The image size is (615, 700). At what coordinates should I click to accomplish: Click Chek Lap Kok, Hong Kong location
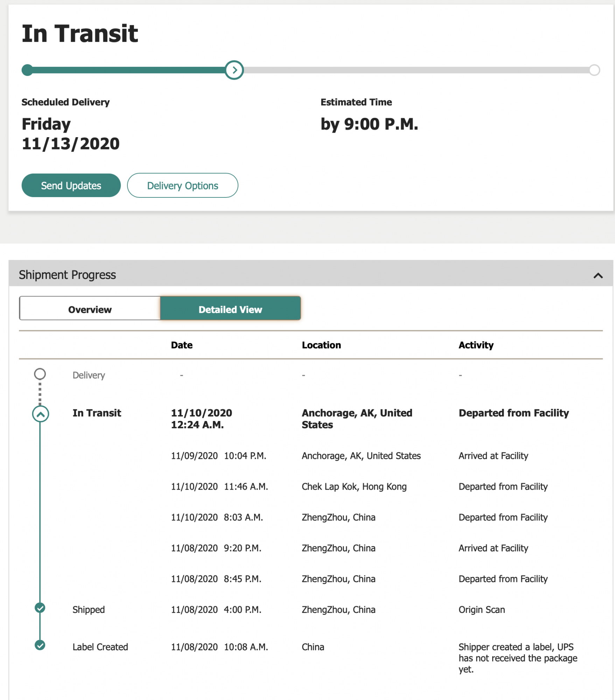tap(354, 486)
